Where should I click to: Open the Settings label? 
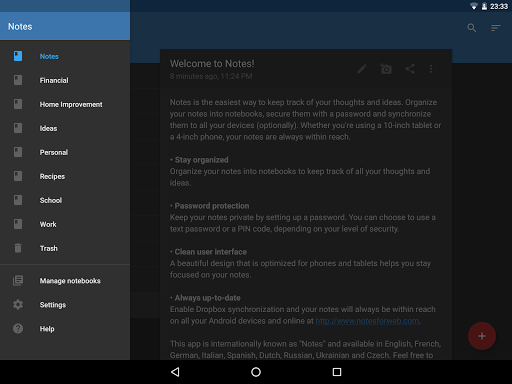point(53,305)
